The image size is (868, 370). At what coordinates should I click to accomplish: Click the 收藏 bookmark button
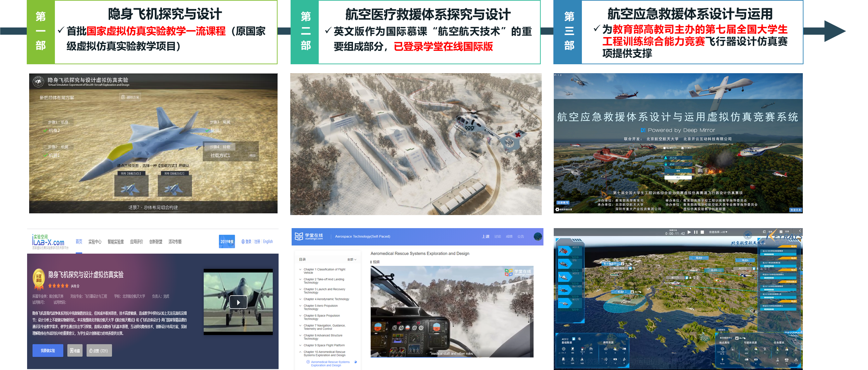click(75, 350)
